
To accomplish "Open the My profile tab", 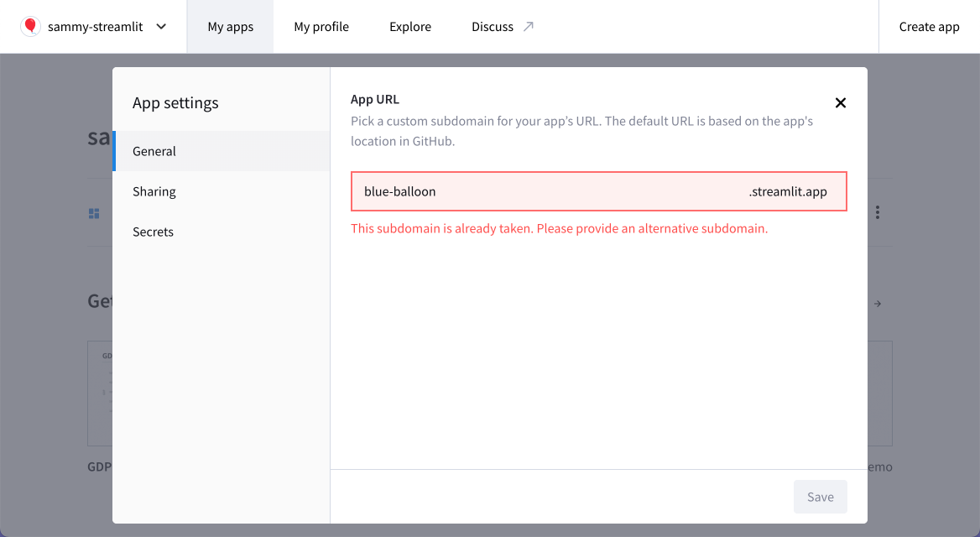I will [x=321, y=26].
